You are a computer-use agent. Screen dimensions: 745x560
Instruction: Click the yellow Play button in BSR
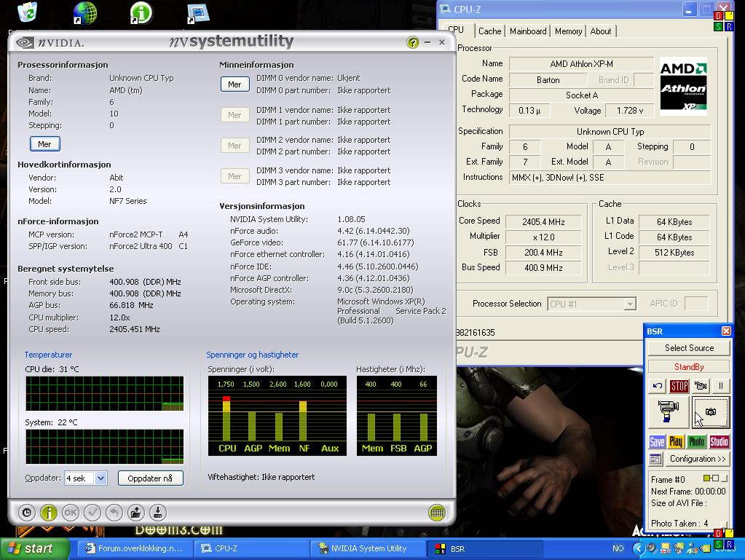(x=676, y=442)
